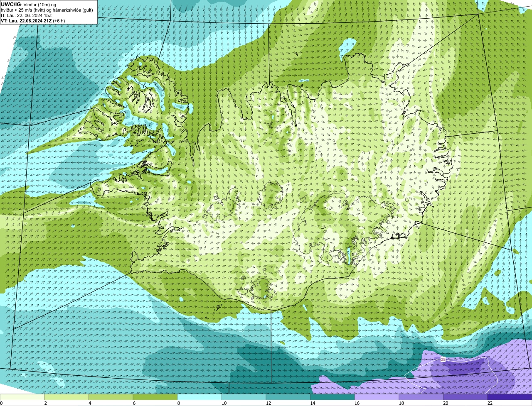Click the legend scale label '16'
The height and width of the screenshot is (406, 532).
(x=357, y=403)
